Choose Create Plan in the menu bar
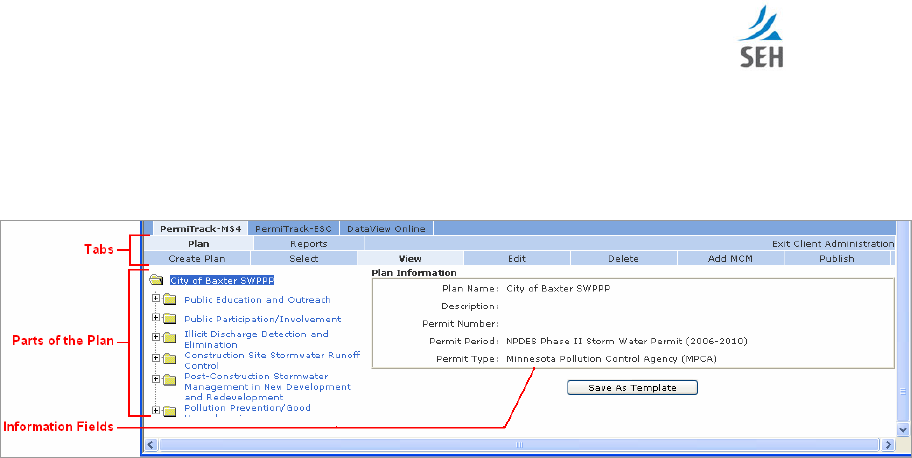 [197, 258]
